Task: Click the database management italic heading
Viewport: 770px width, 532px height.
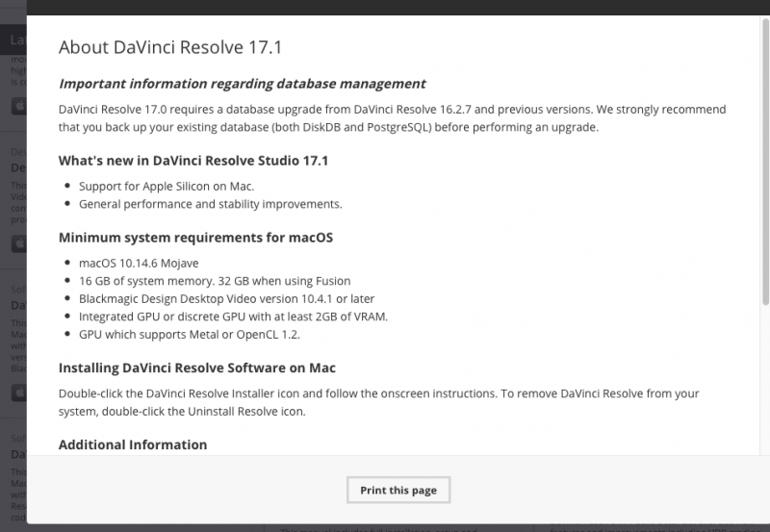Action: point(242,84)
